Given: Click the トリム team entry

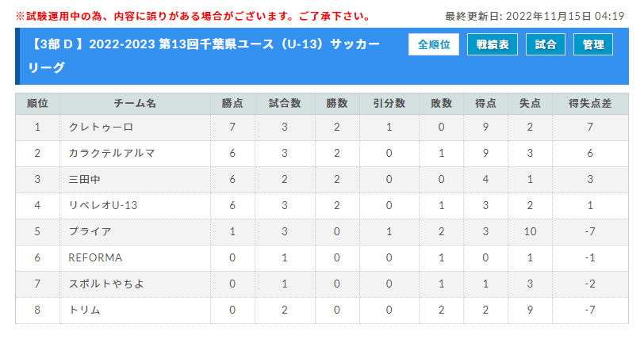Looking at the screenshot, I should pyautogui.click(x=84, y=310).
